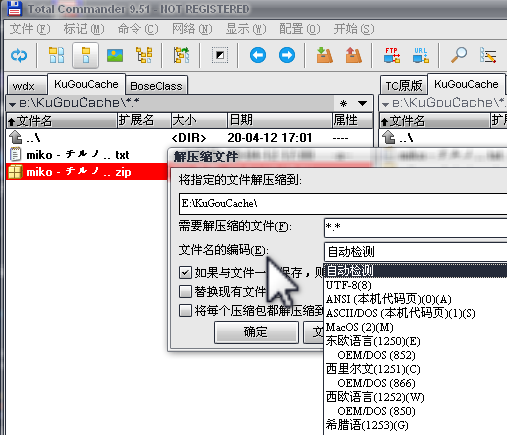This screenshot has height=435, width=507.
Task: Enable thumbnail view toolbar icon
Action: click(x=115, y=55)
